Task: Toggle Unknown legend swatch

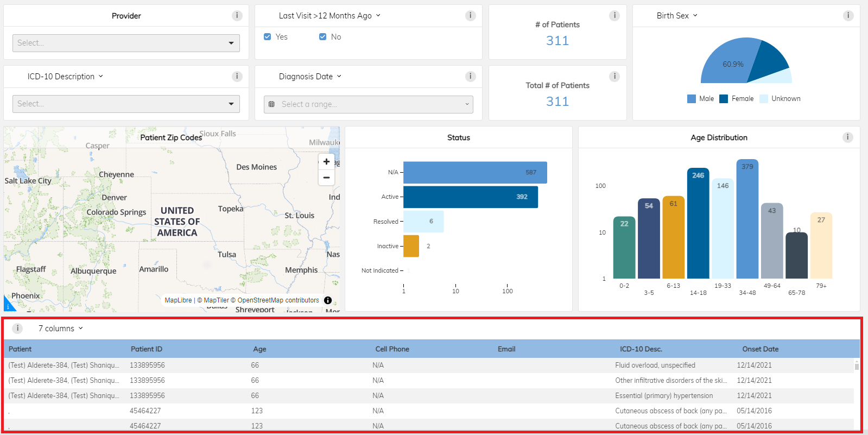Action: pyautogui.click(x=764, y=99)
